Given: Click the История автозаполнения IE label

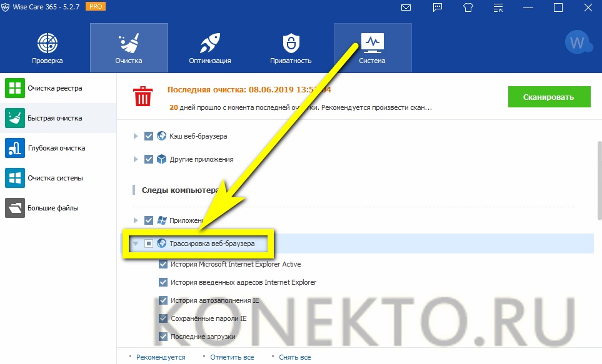Looking at the screenshot, I should pos(215,300).
